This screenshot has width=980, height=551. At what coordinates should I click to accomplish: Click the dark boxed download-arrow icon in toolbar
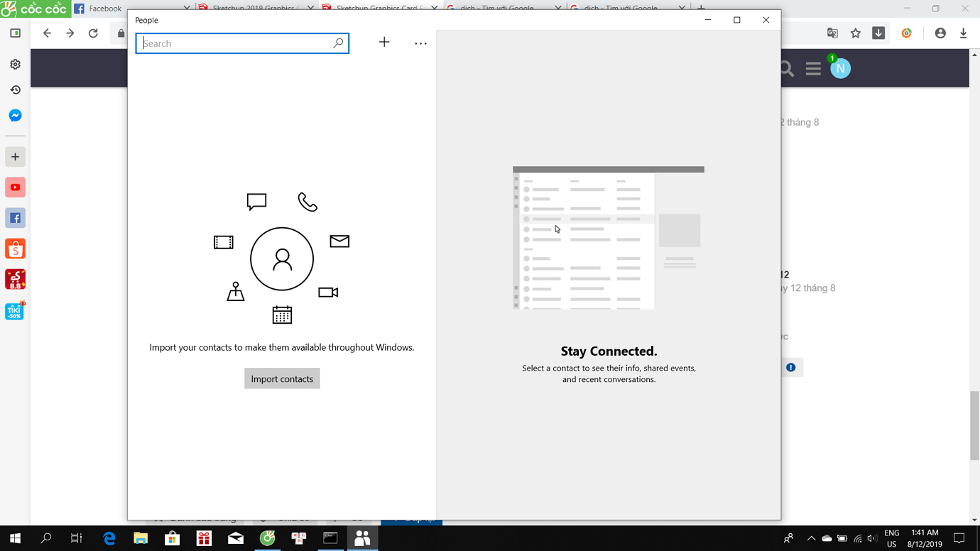[x=878, y=33]
